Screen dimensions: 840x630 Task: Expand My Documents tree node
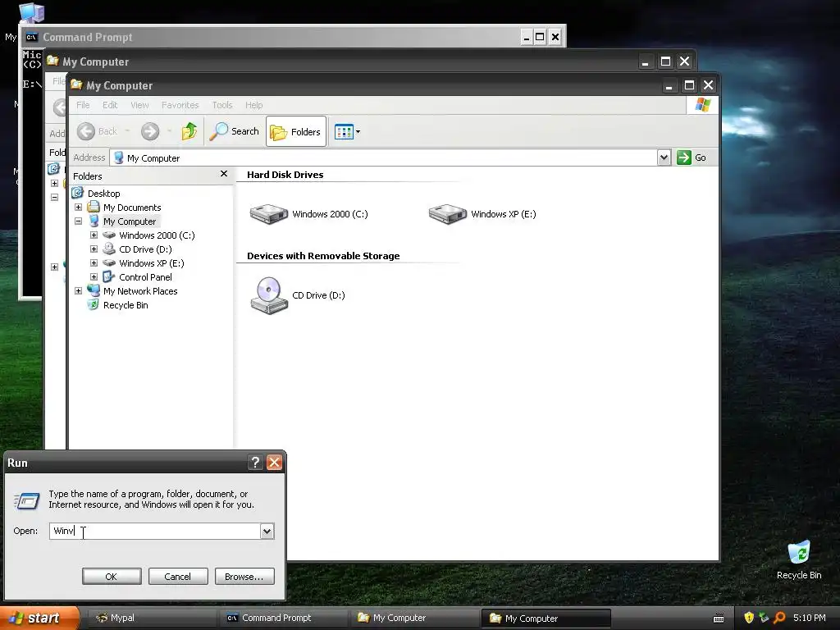pyautogui.click(x=78, y=207)
